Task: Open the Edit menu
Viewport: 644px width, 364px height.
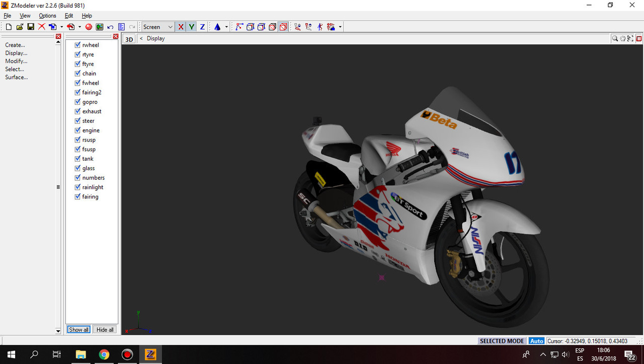Action: [69, 16]
